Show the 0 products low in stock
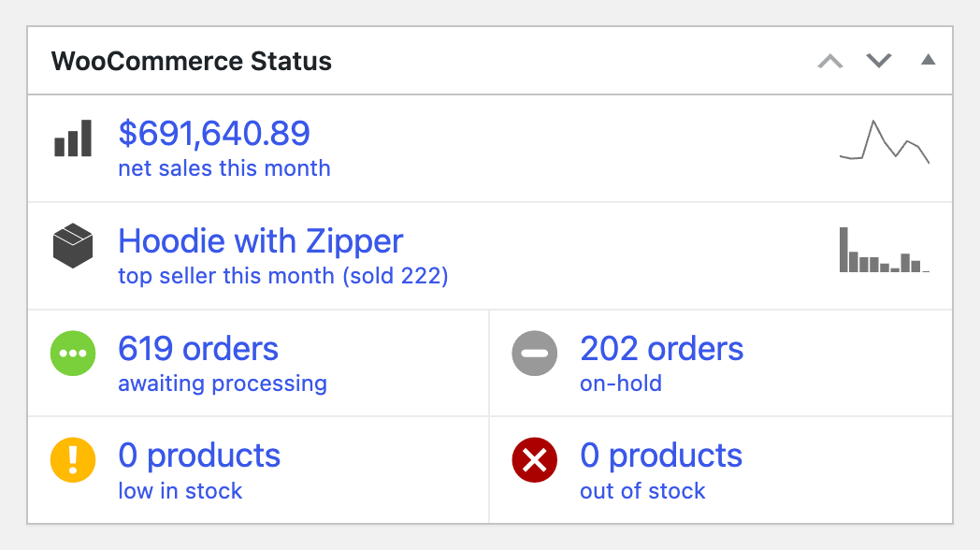 point(199,456)
